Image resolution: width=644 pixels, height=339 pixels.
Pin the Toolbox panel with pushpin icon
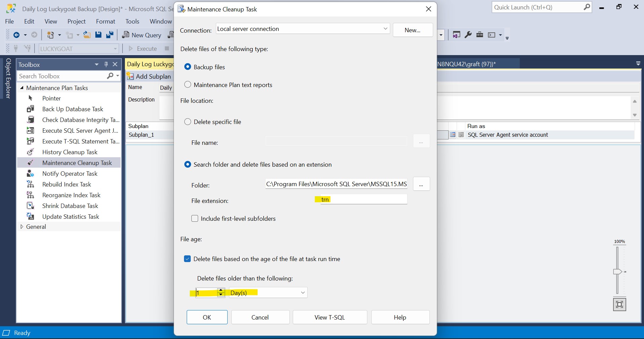pyautogui.click(x=106, y=64)
